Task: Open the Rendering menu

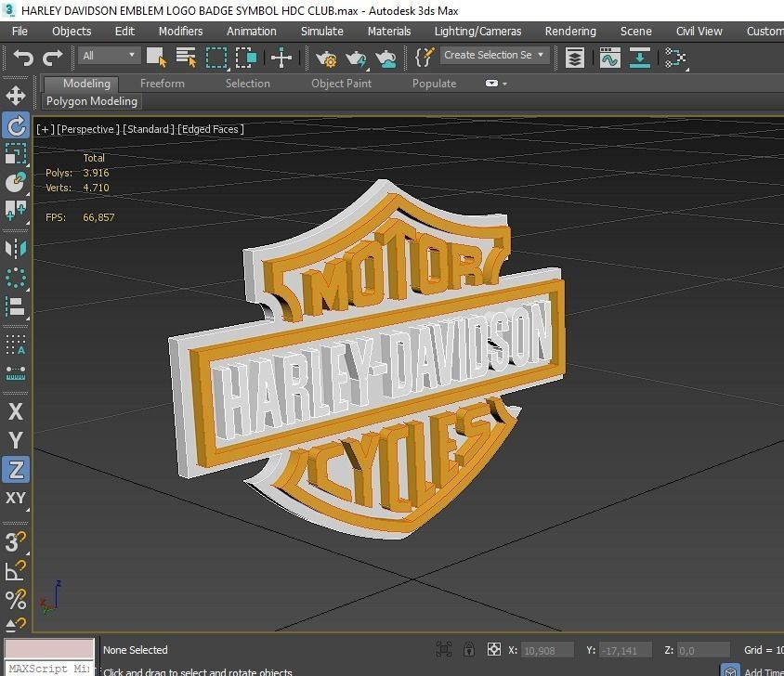Action: tap(570, 31)
